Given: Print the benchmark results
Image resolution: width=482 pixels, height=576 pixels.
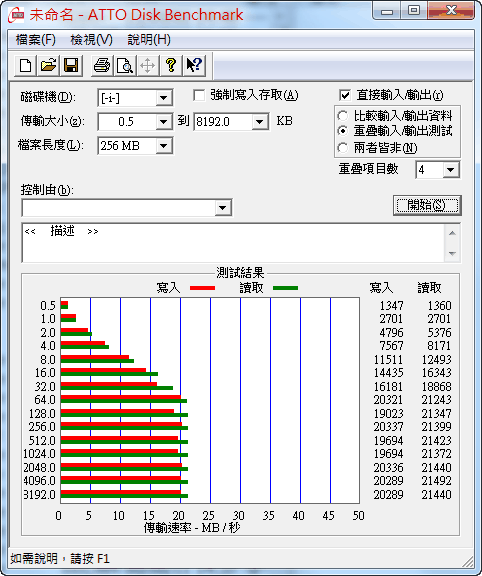Looking at the screenshot, I should pyautogui.click(x=102, y=66).
